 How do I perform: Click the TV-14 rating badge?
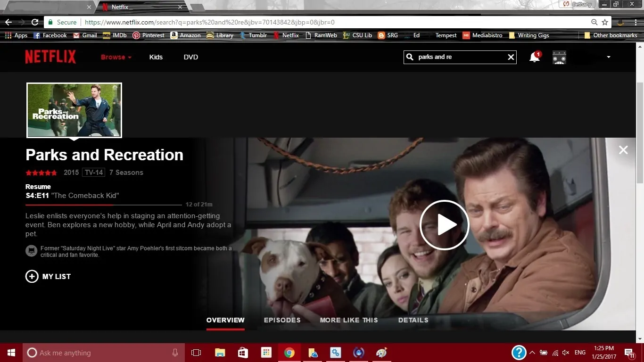coord(93,173)
